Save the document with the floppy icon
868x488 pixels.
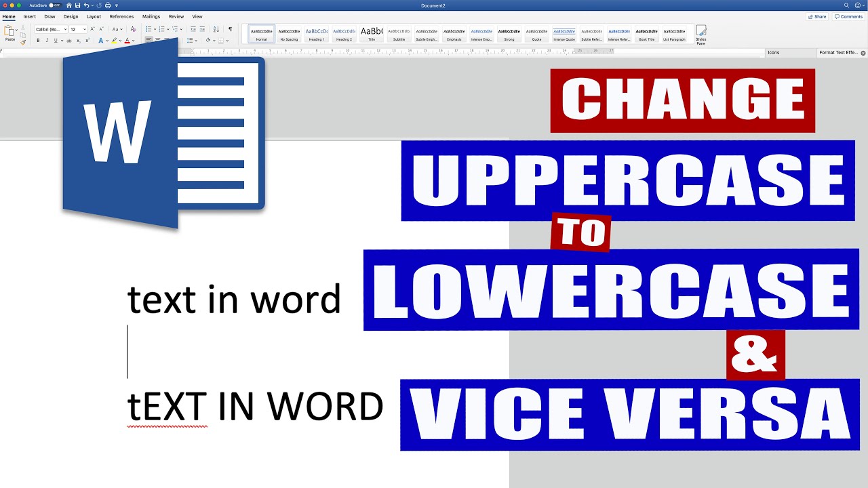click(77, 5)
